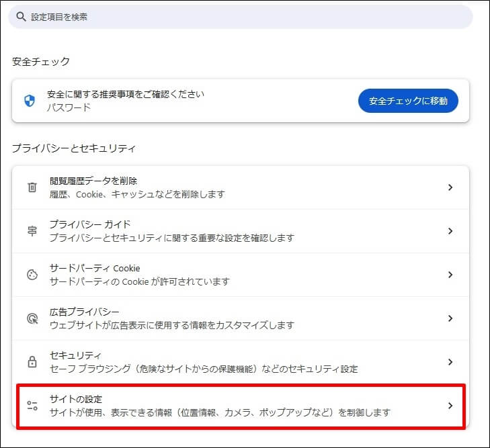This screenshot has height=448, width=490.
Task: Expand サードパーティ Cookie with the chevron arrow
Action: [450, 275]
